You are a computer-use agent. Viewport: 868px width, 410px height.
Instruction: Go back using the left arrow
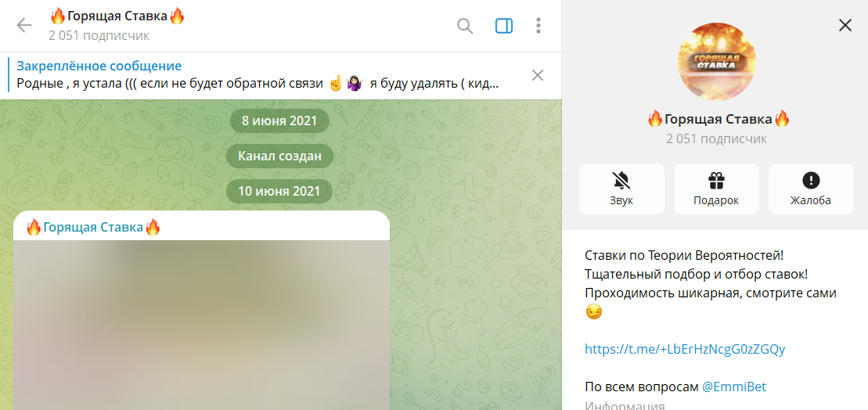coord(24,26)
